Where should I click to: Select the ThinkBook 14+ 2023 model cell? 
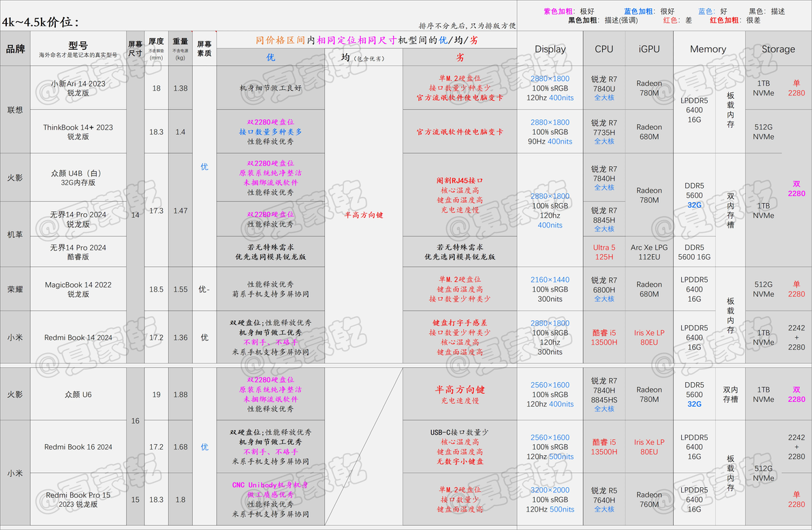(x=78, y=131)
